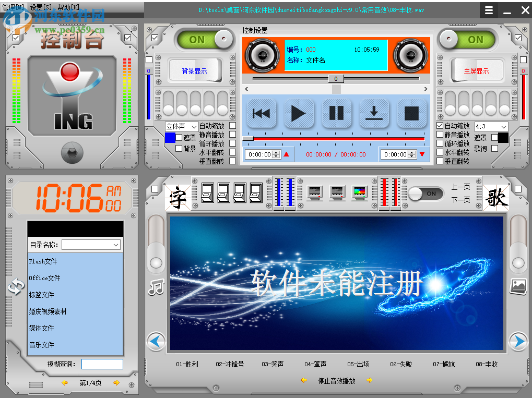Play the 03-笑声 sound effect
Screen dimensions: 532x398
(273, 364)
